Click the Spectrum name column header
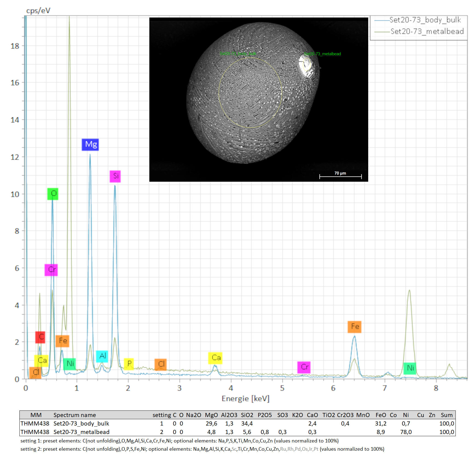The width and height of the screenshot is (476, 463). click(75, 415)
